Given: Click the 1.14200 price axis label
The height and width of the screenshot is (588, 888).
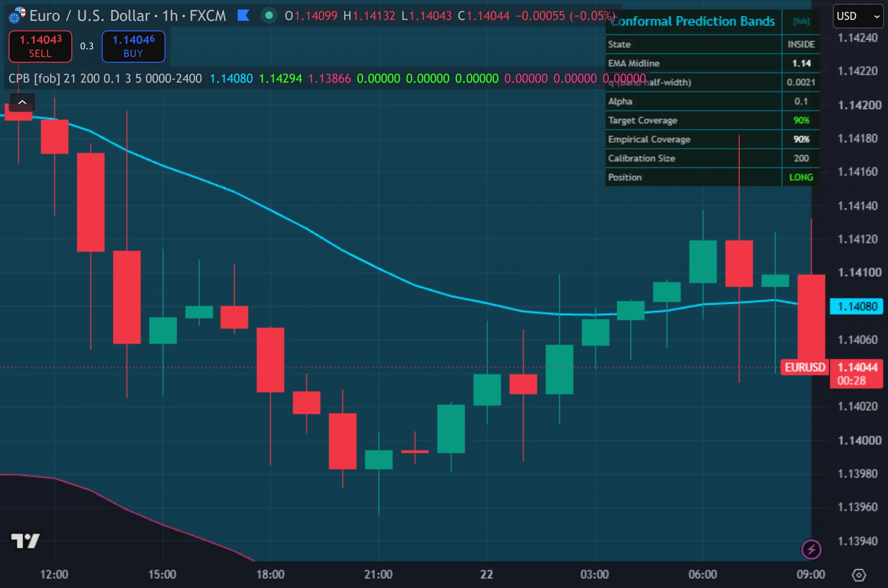Looking at the screenshot, I should click(859, 105).
